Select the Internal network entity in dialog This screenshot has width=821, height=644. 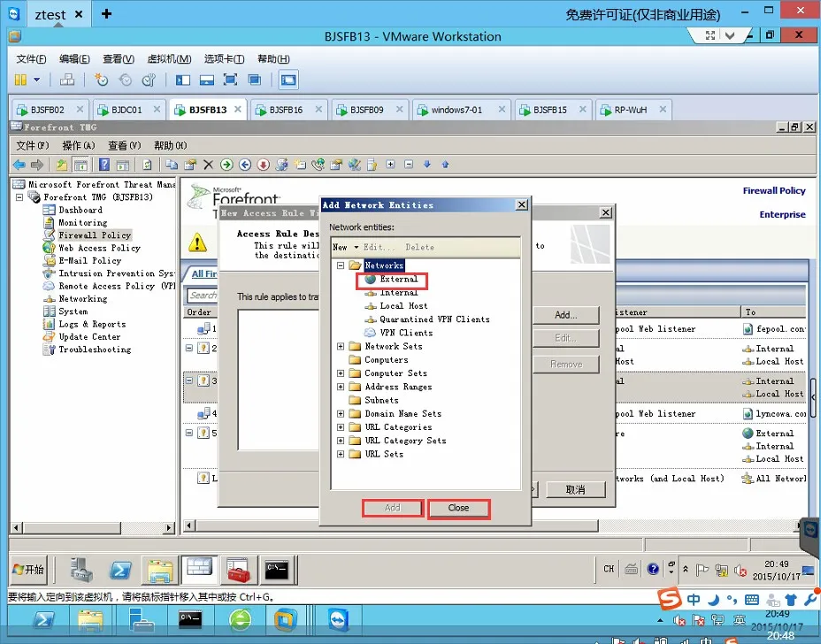pyautogui.click(x=398, y=293)
